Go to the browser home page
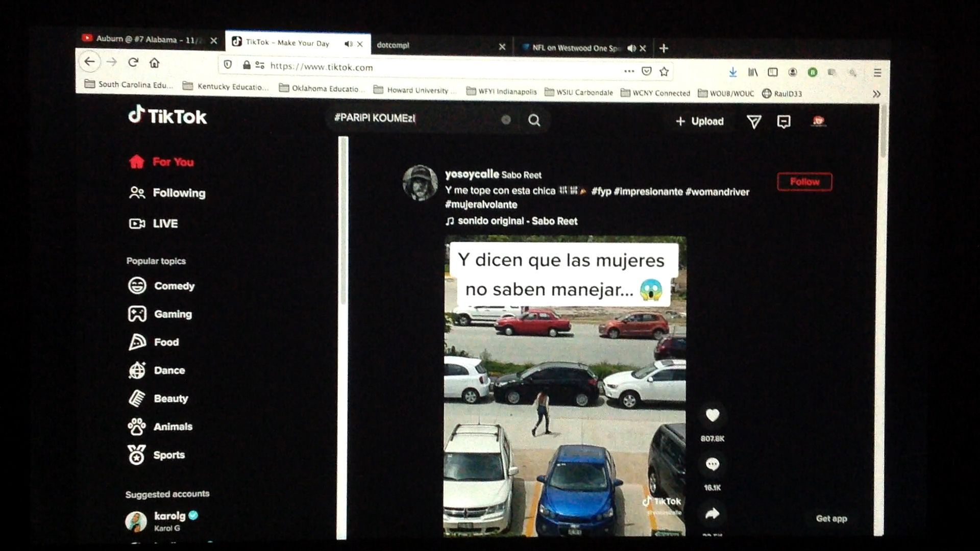 pyautogui.click(x=154, y=63)
